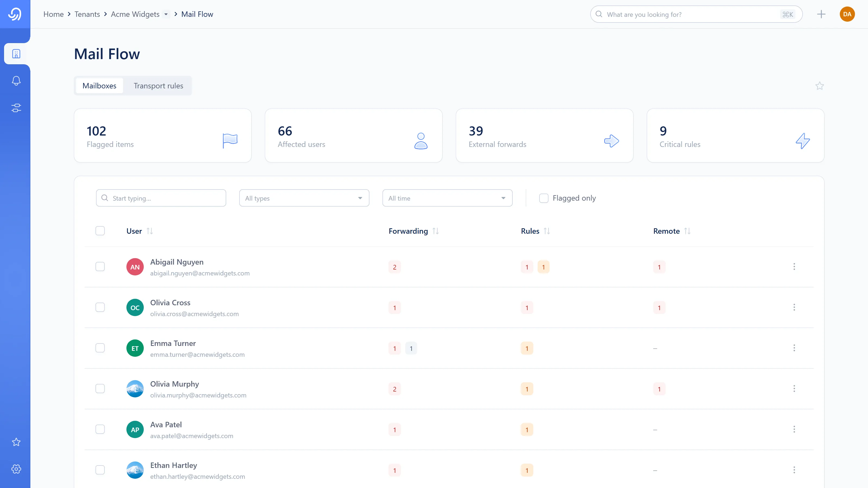Toggle the select-all header checkbox
This screenshot has width=868, height=488.
pyautogui.click(x=100, y=231)
